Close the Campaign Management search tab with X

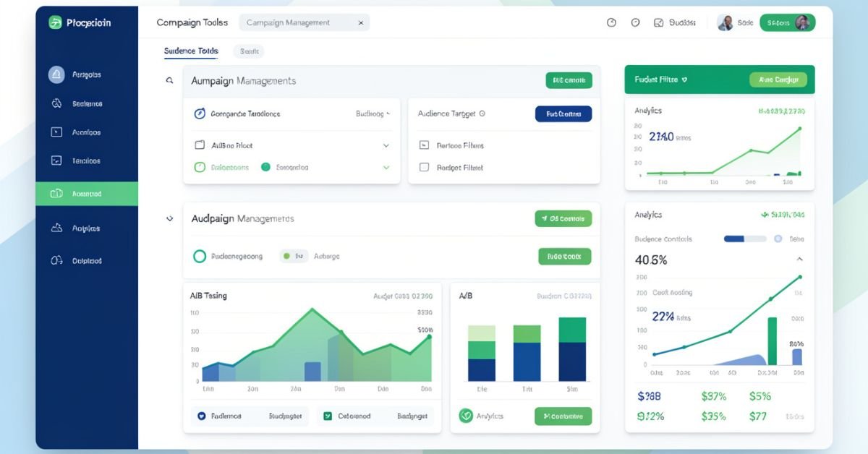pos(361,23)
